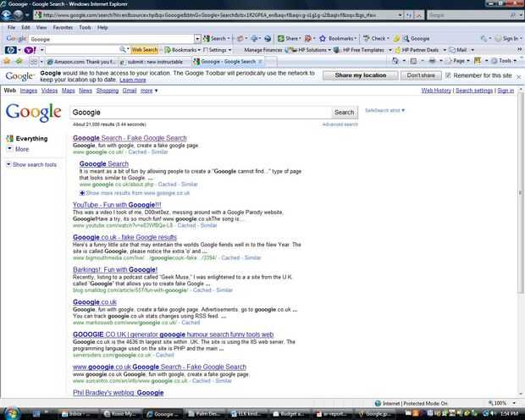Open the View menu
Image resolution: width=525 pixels, height=420 pixels.
point(41,27)
